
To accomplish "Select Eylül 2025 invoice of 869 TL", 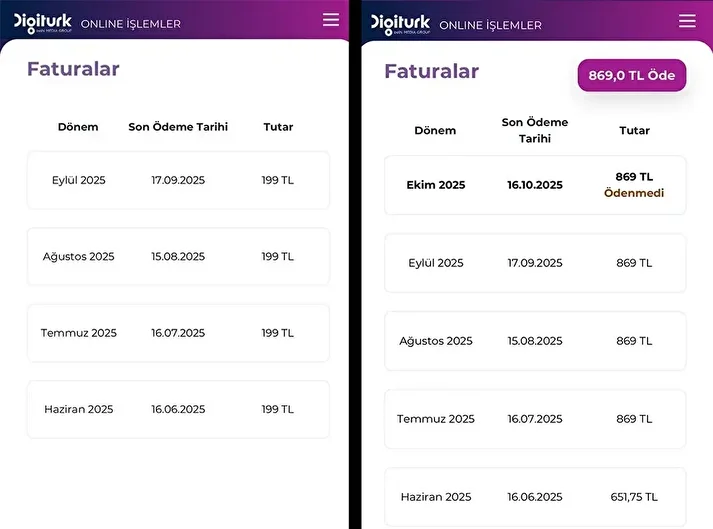I will (535, 263).
